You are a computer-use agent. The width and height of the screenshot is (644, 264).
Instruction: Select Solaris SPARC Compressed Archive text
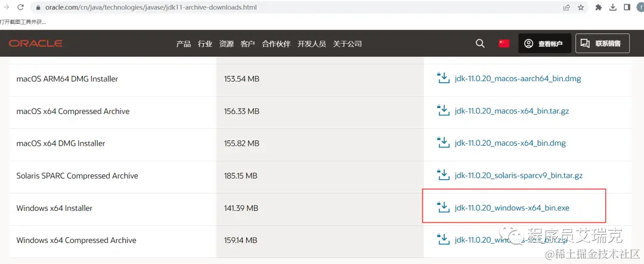[77, 176]
